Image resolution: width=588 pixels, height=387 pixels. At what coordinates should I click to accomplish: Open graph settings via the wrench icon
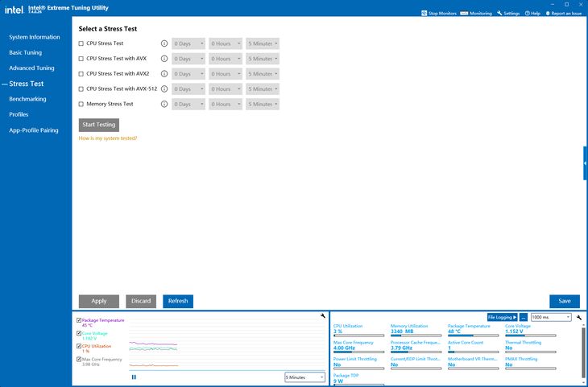[323, 316]
